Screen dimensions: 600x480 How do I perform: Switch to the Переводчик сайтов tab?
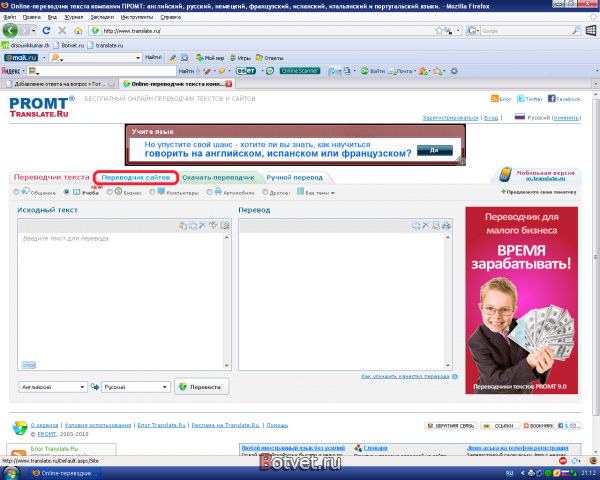click(135, 178)
